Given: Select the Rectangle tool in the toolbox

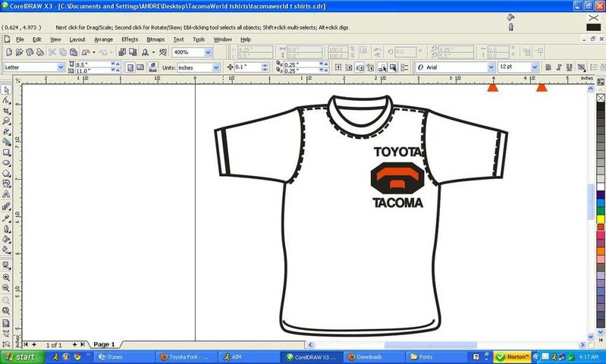Looking at the screenshot, I should click(x=6, y=152).
